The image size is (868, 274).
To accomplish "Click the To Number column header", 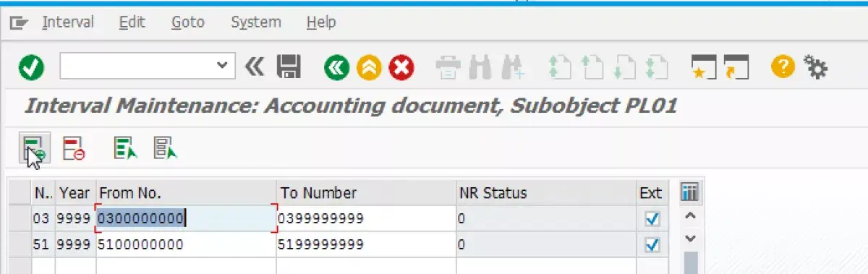I will tap(366, 193).
